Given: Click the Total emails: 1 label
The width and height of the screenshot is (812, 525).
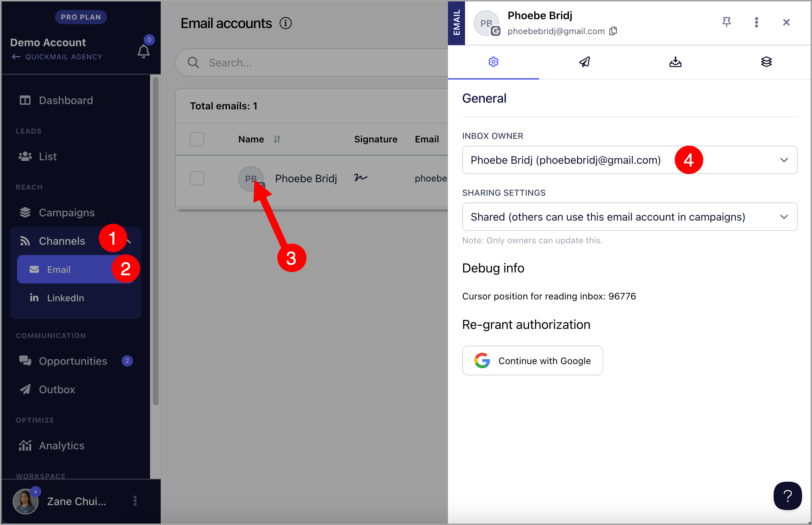Looking at the screenshot, I should (x=224, y=106).
